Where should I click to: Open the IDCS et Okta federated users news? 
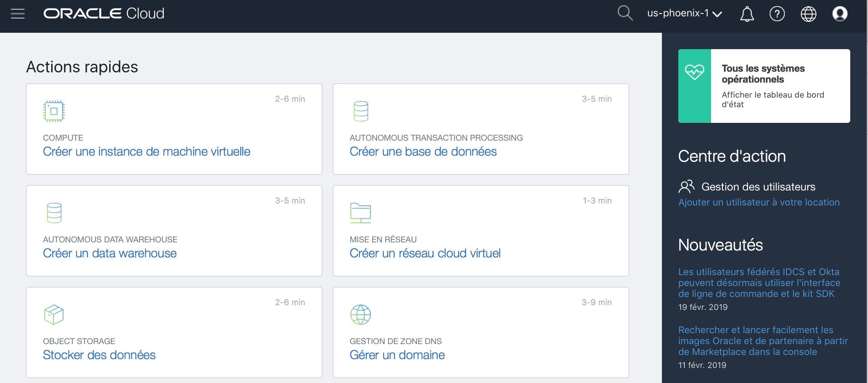[x=759, y=283]
